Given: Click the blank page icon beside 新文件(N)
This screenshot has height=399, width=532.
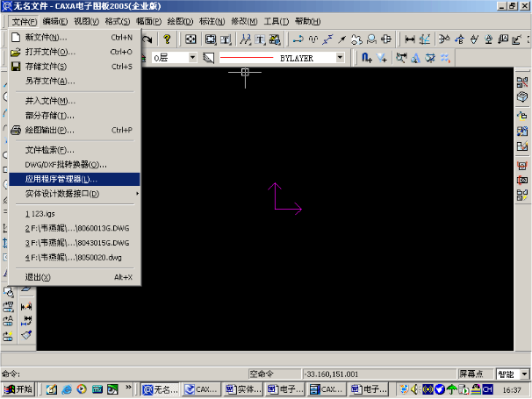Looking at the screenshot, I should click(x=15, y=38).
